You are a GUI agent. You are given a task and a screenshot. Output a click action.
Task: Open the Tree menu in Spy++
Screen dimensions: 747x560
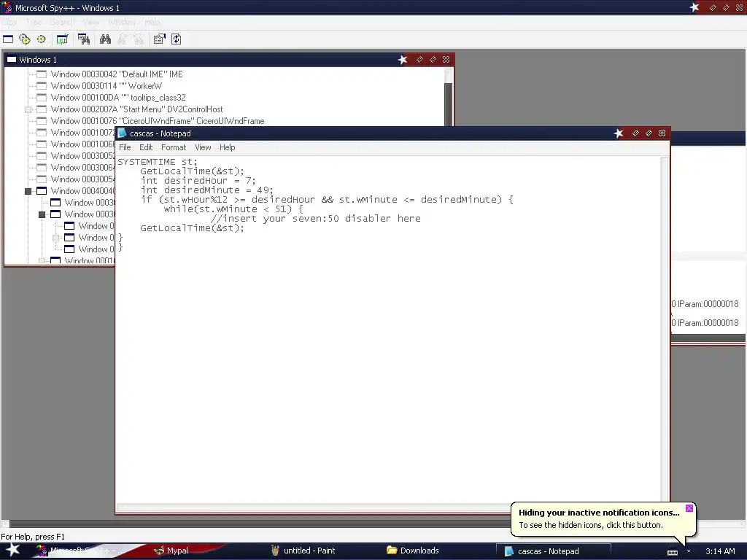click(x=34, y=22)
